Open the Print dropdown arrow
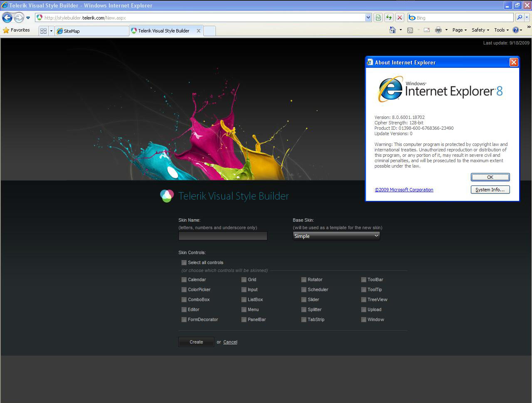 446,30
